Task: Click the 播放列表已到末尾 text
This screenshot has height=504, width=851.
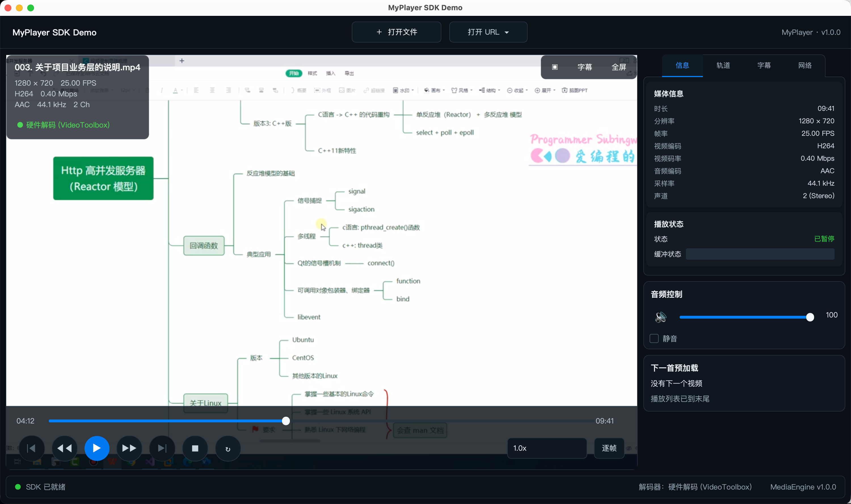Action: pyautogui.click(x=680, y=399)
